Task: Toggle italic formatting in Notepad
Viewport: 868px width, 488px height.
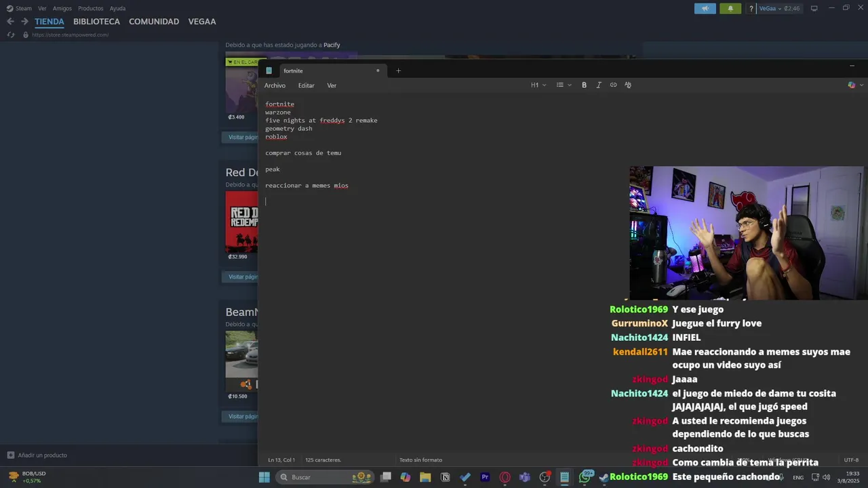Action: 599,85
